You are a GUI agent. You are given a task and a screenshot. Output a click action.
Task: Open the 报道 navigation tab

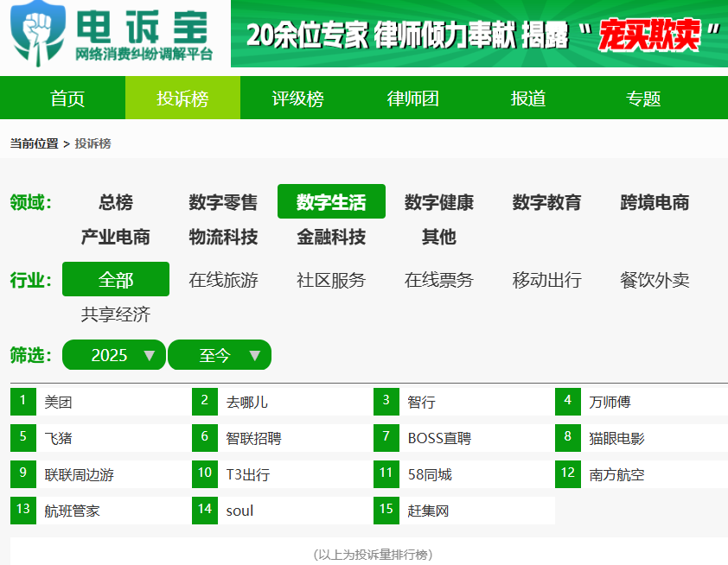tap(528, 98)
